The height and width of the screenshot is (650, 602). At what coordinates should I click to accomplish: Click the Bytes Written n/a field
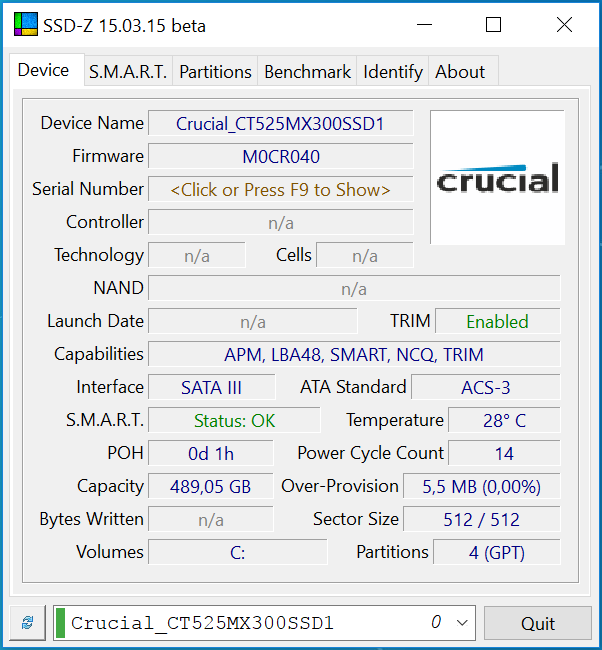pos(211,519)
